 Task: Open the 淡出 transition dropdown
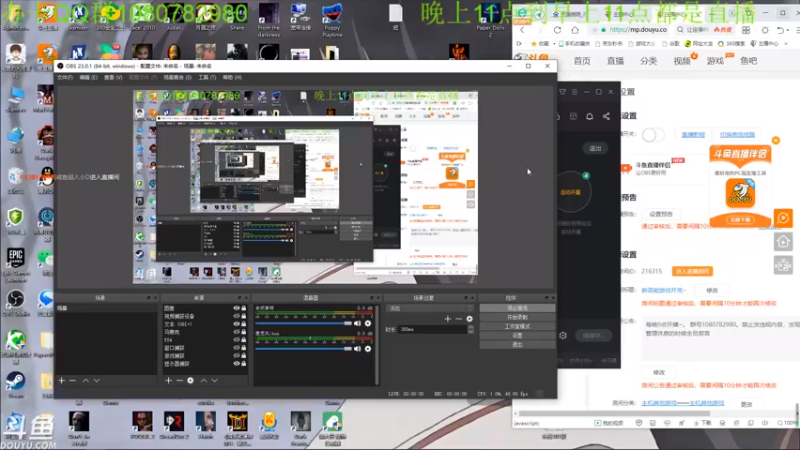tap(430, 308)
